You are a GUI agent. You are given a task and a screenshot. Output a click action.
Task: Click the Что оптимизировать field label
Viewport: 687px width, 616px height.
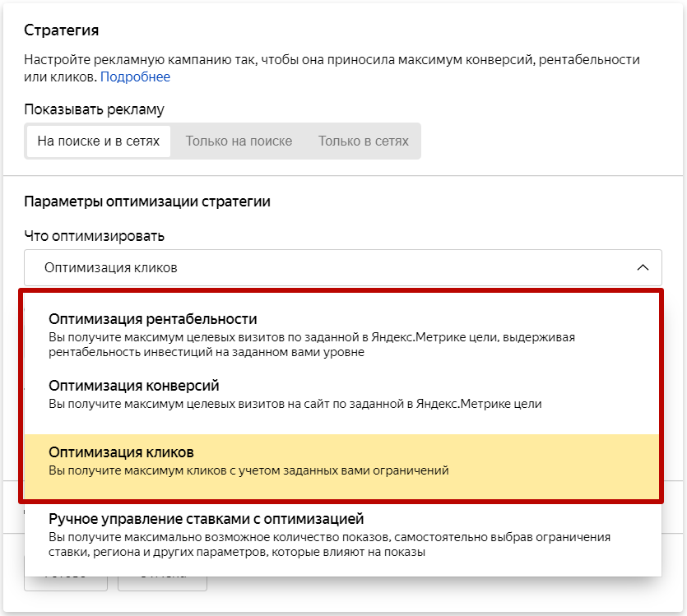(95, 236)
